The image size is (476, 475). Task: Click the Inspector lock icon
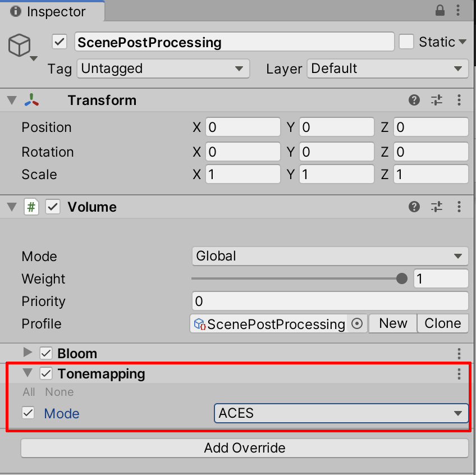coord(441,11)
